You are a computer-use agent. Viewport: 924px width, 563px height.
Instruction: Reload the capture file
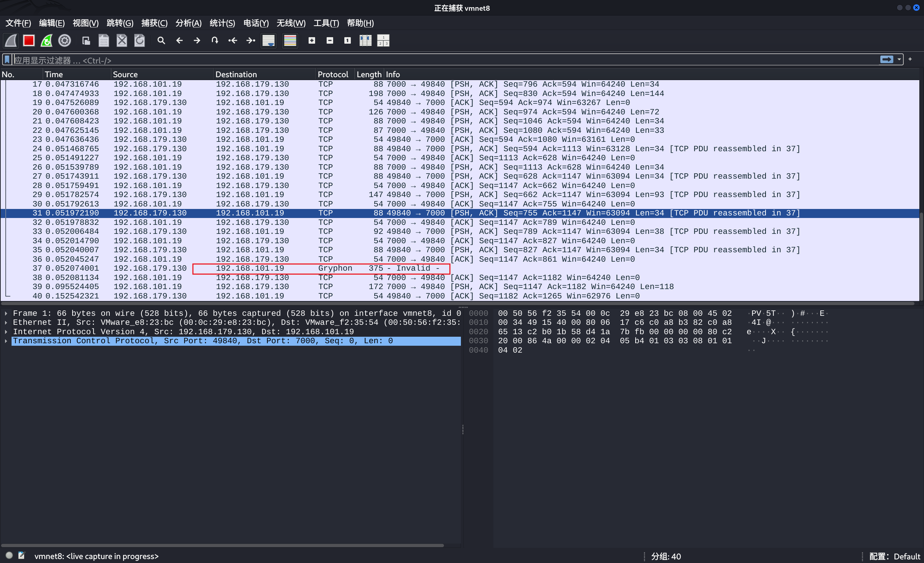(x=139, y=40)
